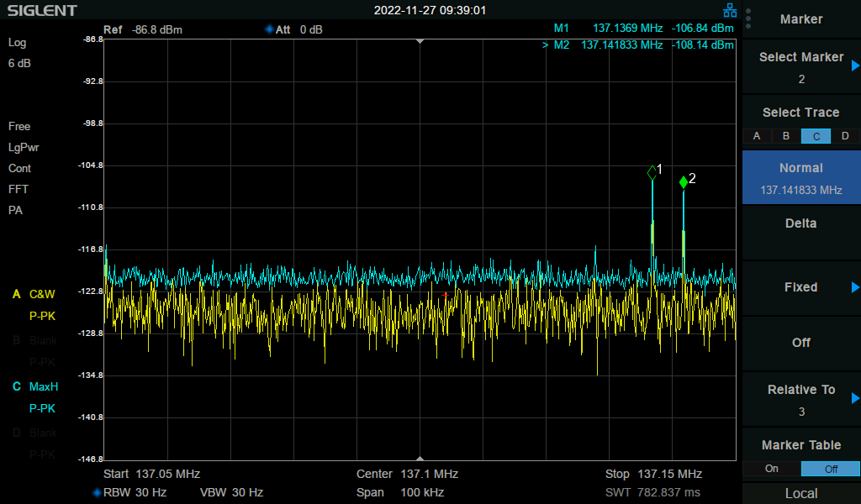The image size is (861, 504).
Task: Turn Marker Table On
Action: pos(771,469)
